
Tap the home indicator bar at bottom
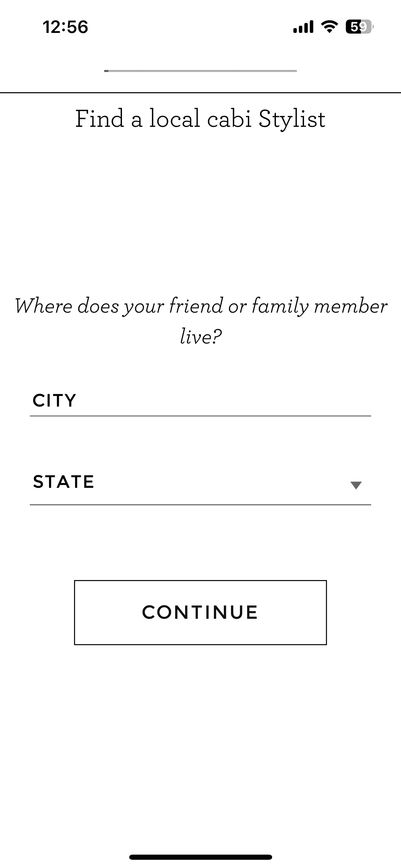(x=200, y=857)
